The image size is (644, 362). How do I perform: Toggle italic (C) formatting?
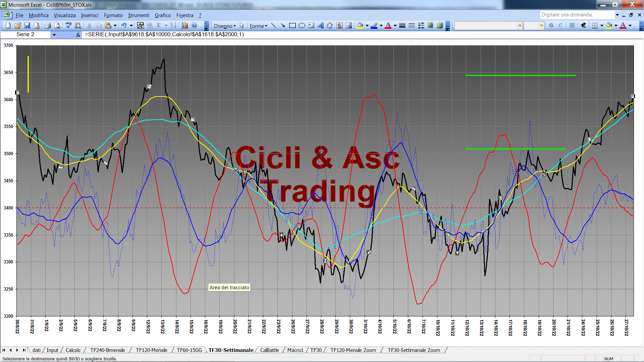tap(560, 25)
